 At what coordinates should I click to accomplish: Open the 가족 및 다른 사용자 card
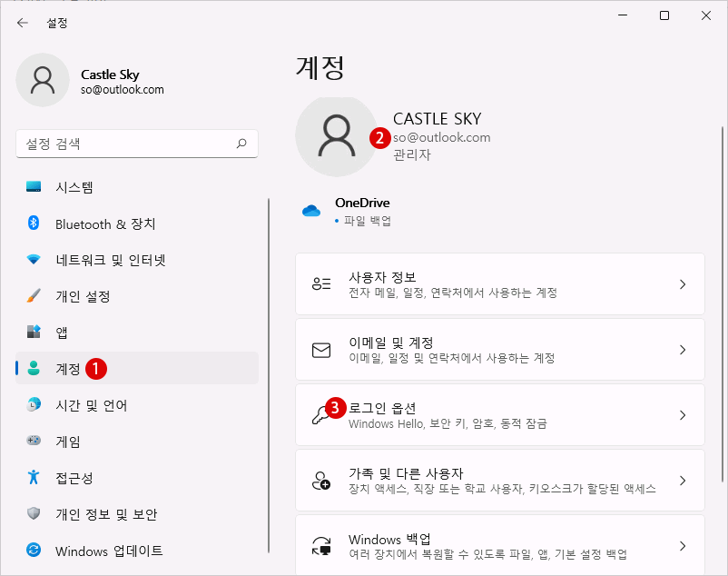500,481
